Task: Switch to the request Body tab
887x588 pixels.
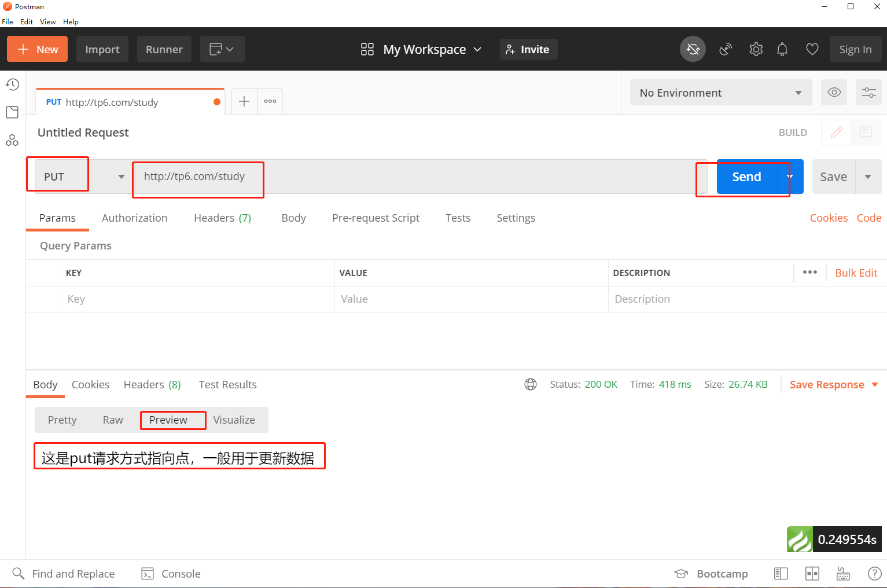Action: pos(294,218)
